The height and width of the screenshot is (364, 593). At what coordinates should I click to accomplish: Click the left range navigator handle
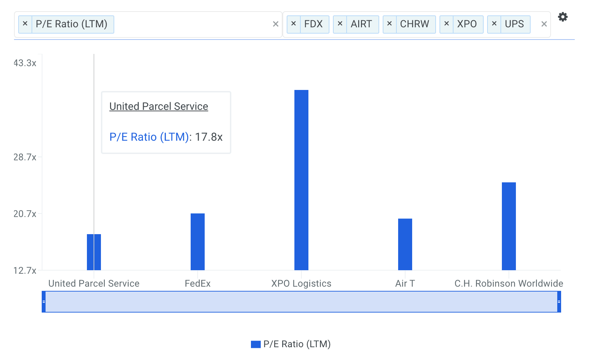tap(44, 302)
